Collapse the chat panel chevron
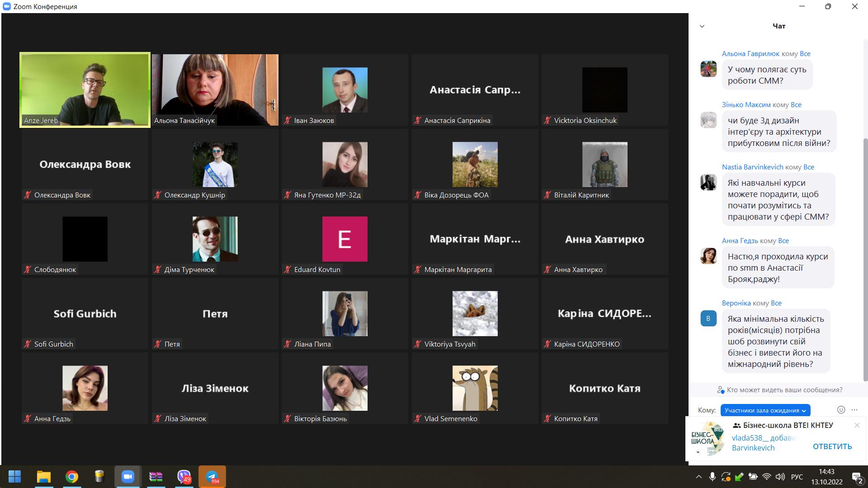Image resolution: width=868 pixels, height=488 pixels. click(x=702, y=26)
